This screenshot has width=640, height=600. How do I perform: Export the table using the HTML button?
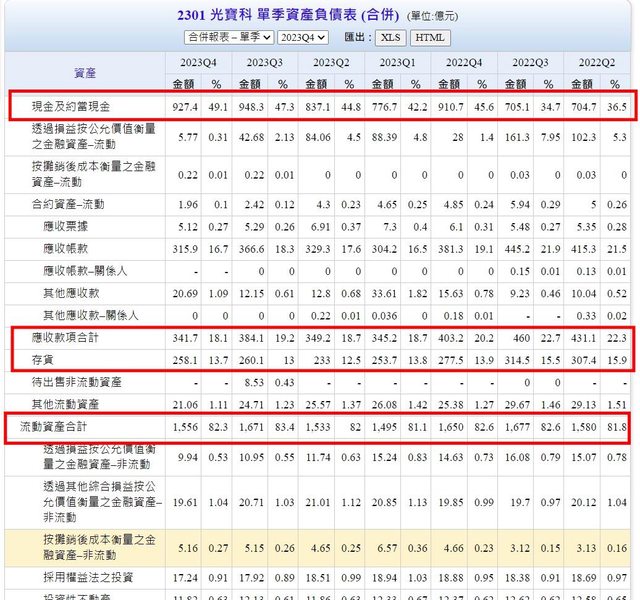[429, 37]
